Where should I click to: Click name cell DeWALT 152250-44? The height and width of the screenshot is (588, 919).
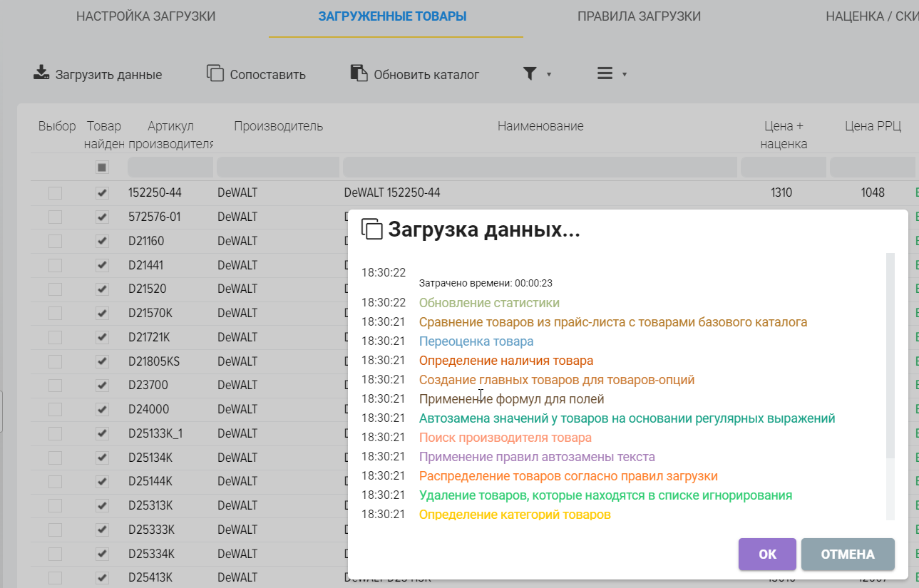coord(392,192)
